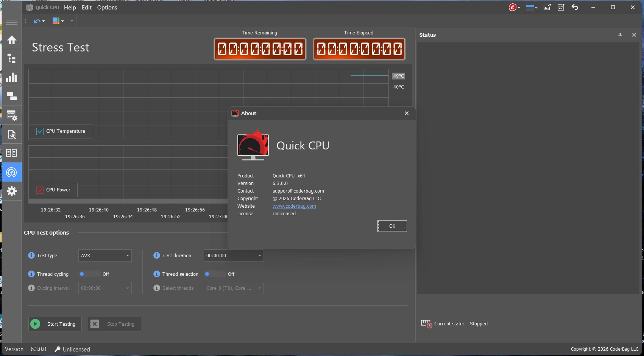Click the info icon beside Test duration
Image resolution: width=644 pixels, height=356 pixels.
point(157,255)
